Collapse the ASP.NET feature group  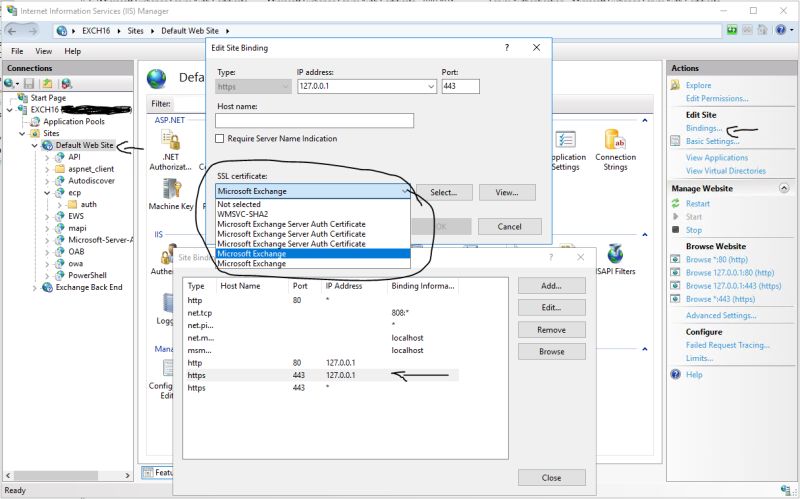click(x=645, y=120)
